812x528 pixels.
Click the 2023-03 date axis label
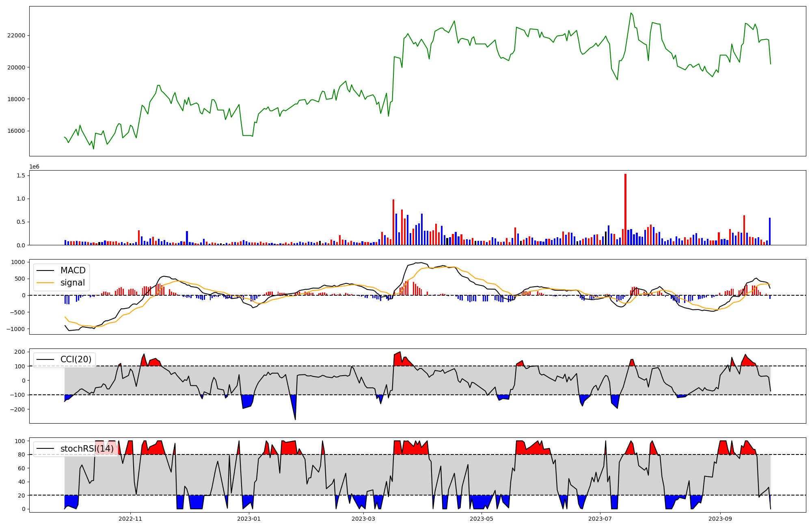point(363,519)
